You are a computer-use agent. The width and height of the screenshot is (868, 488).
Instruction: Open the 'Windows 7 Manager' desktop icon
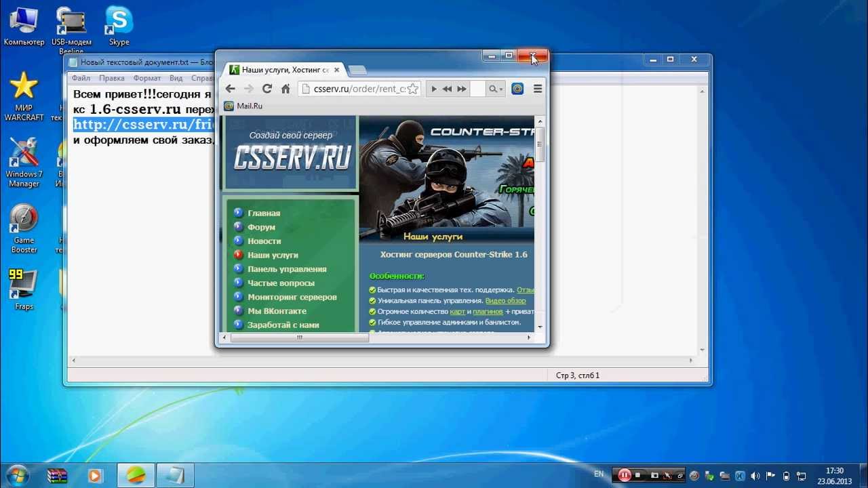click(24, 163)
